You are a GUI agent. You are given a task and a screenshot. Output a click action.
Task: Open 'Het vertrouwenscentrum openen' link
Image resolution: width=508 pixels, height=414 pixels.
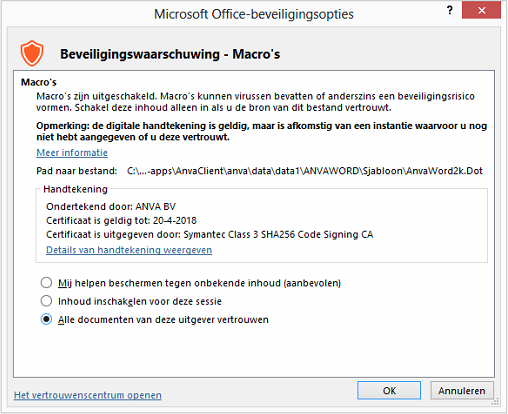(88, 395)
